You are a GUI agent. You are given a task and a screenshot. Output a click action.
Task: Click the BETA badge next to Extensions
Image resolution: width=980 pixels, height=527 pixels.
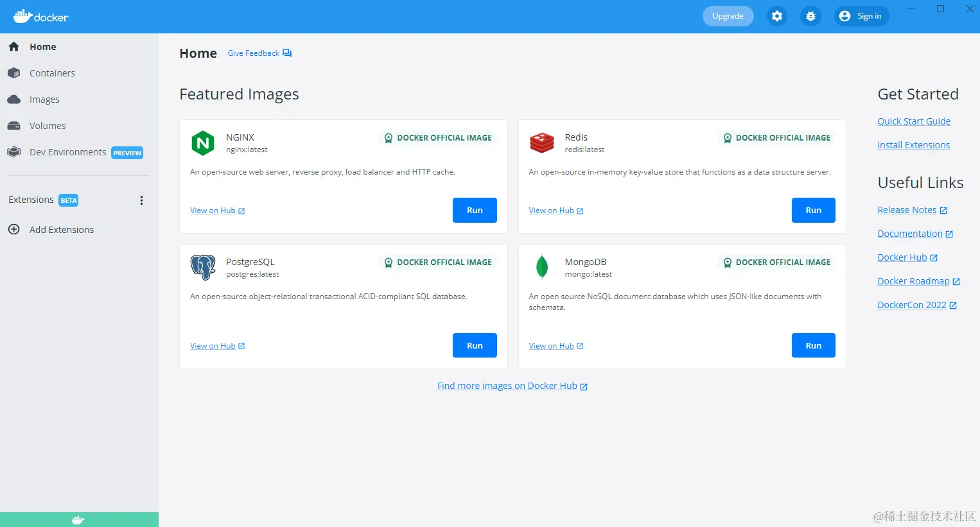coord(69,200)
